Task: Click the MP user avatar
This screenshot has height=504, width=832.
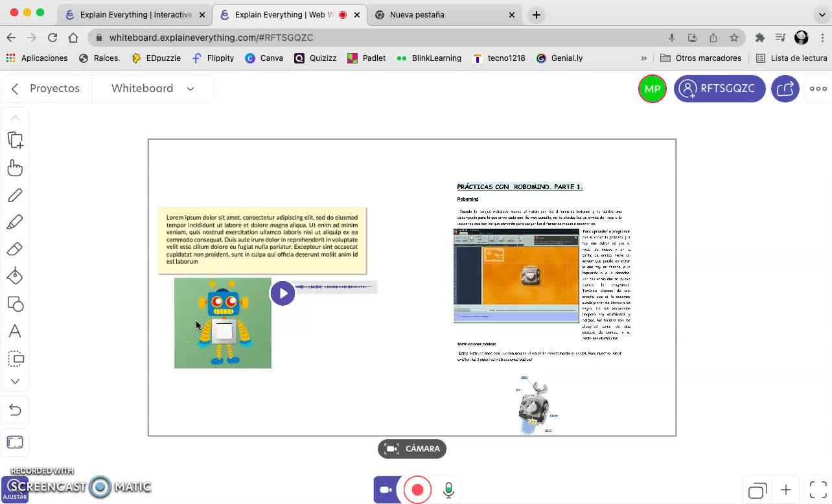Action: (x=653, y=89)
